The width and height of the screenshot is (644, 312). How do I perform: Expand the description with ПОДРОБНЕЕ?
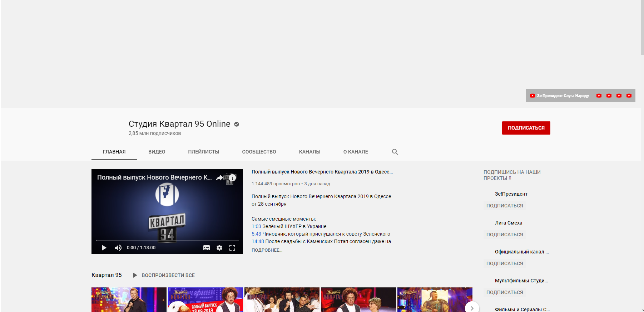click(x=267, y=250)
